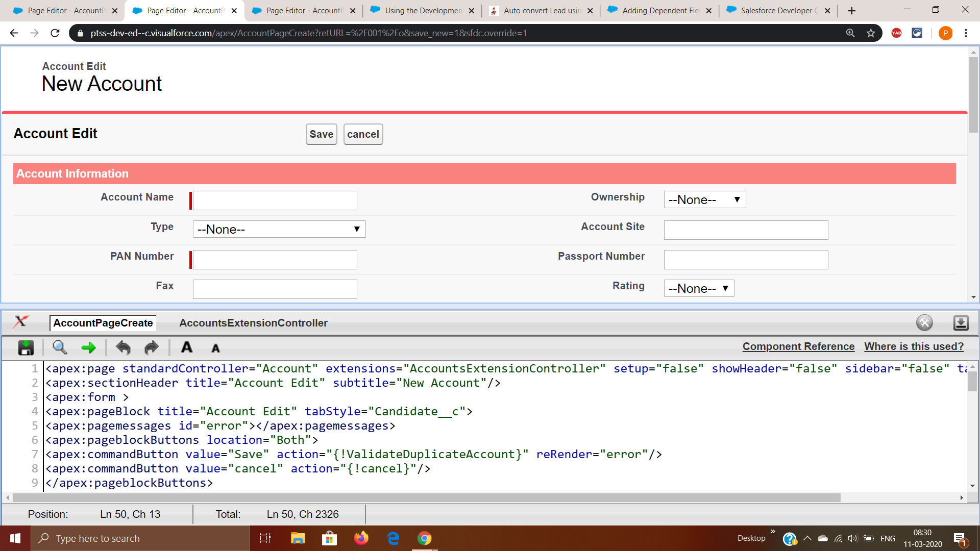Open the Where is this used? link

pyautogui.click(x=914, y=346)
